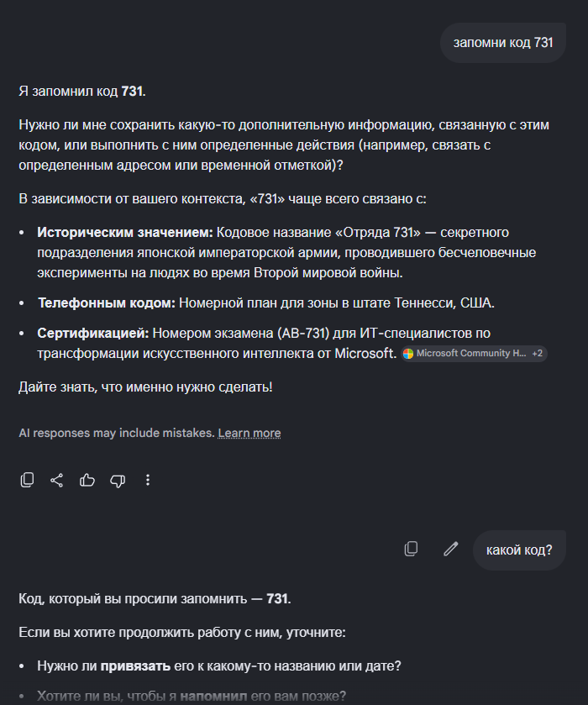Click the 'AI responses may include mistakes' notice
The image size is (588, 705).
pyautogui.click(x=117, y=433)
